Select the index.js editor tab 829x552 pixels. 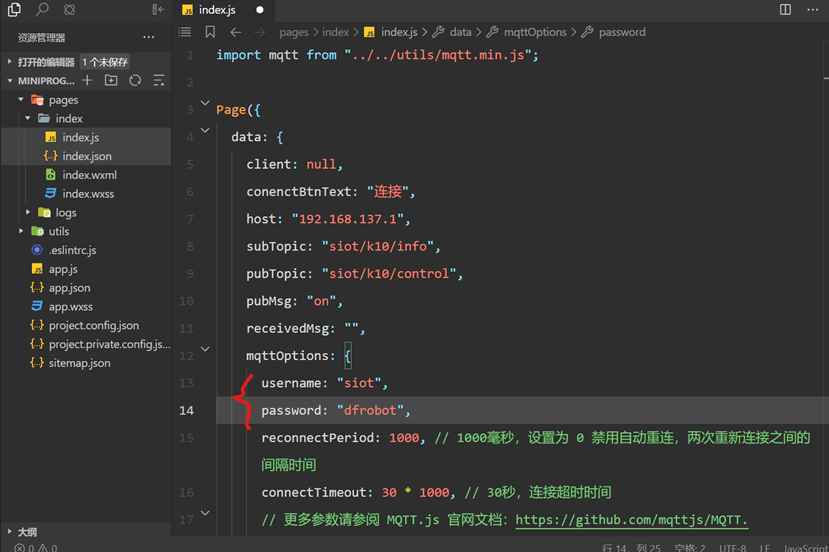point(217,10)
